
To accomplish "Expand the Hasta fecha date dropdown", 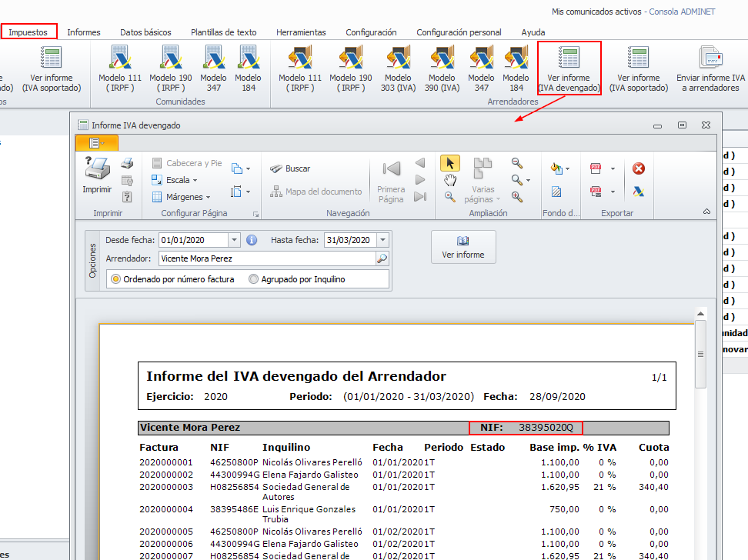I will pos(382,240).
